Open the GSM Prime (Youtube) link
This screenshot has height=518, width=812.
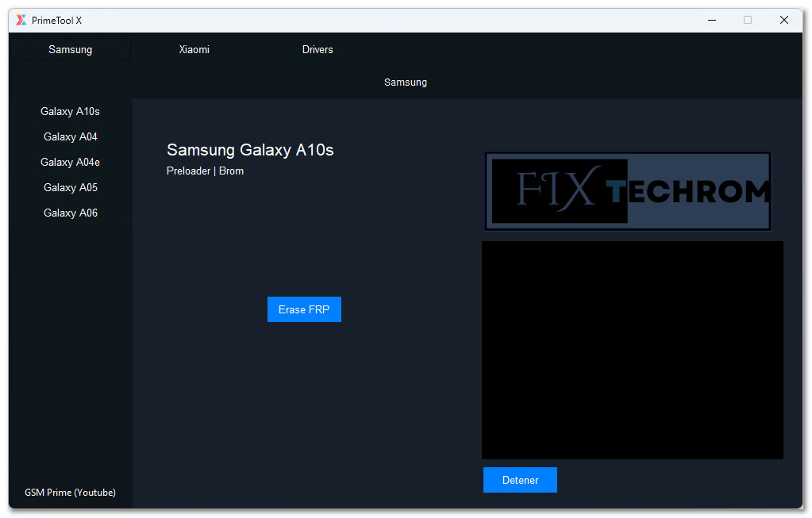click(x=71, y=493)
